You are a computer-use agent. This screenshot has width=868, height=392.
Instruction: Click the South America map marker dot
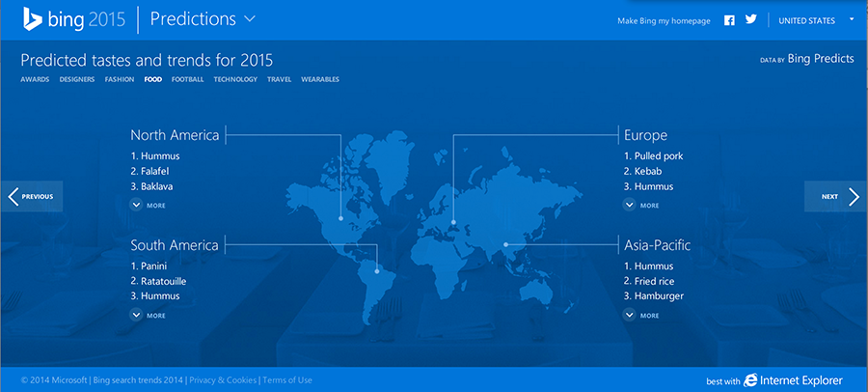377,271
